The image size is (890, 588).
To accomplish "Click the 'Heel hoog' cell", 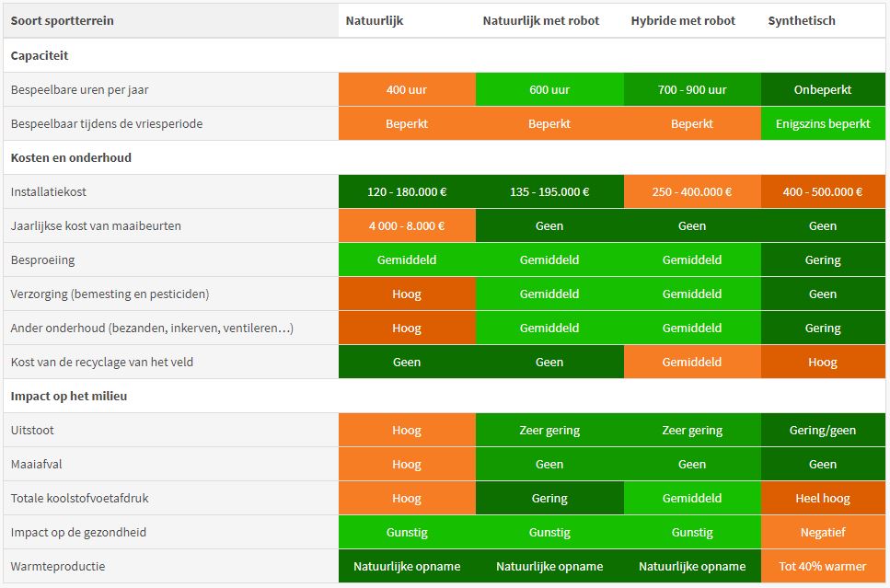I will 823,499.
